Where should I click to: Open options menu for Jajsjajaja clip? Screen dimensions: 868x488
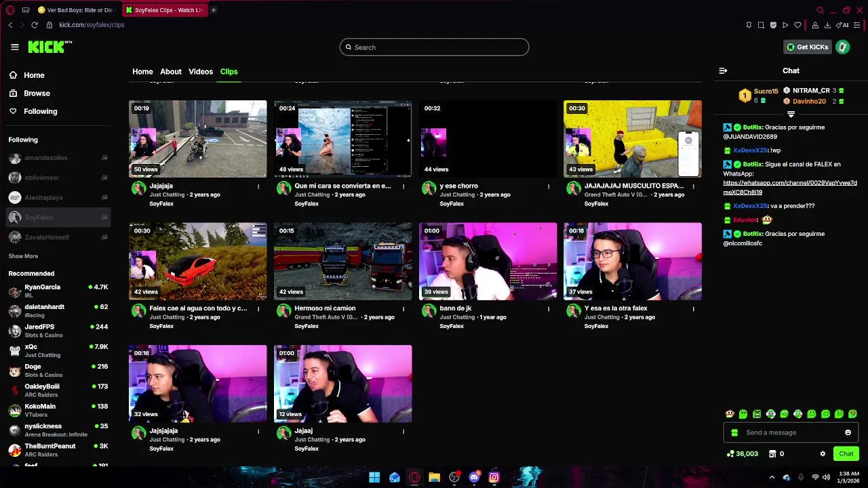(x=258, y=431)
